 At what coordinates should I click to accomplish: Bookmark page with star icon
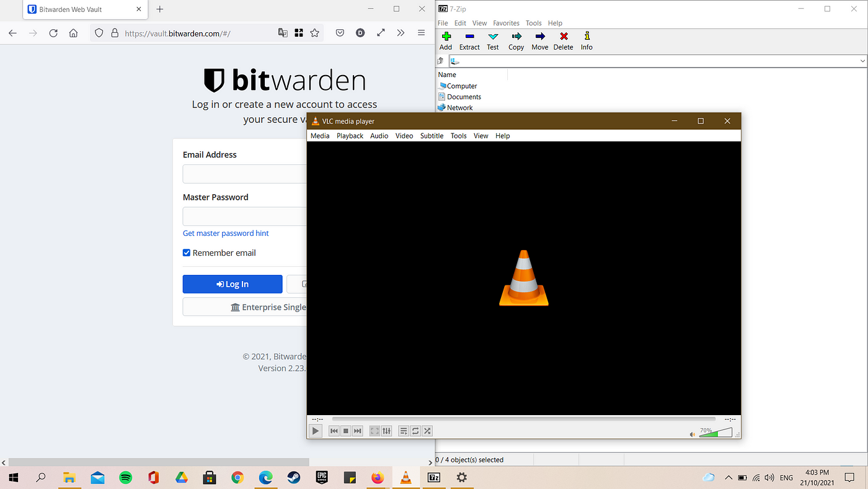pyautogui.click(x=315, y=33)
